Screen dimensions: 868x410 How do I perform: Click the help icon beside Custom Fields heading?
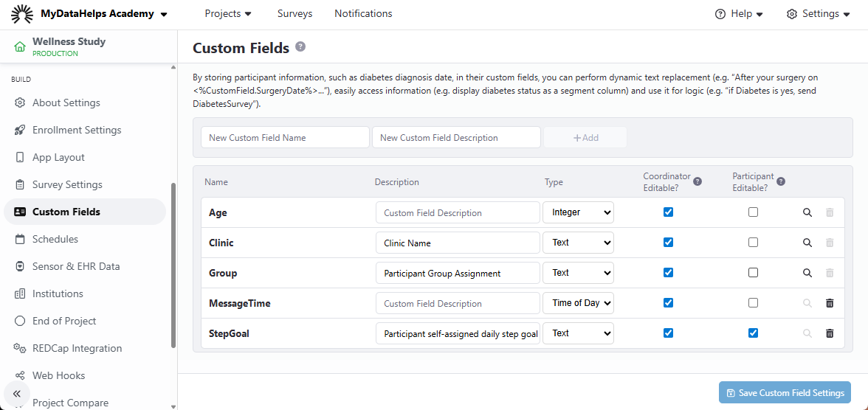(x=300, y=46)
